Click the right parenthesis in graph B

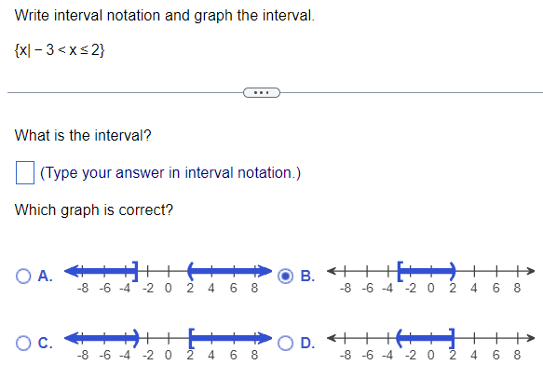(453, 271)
